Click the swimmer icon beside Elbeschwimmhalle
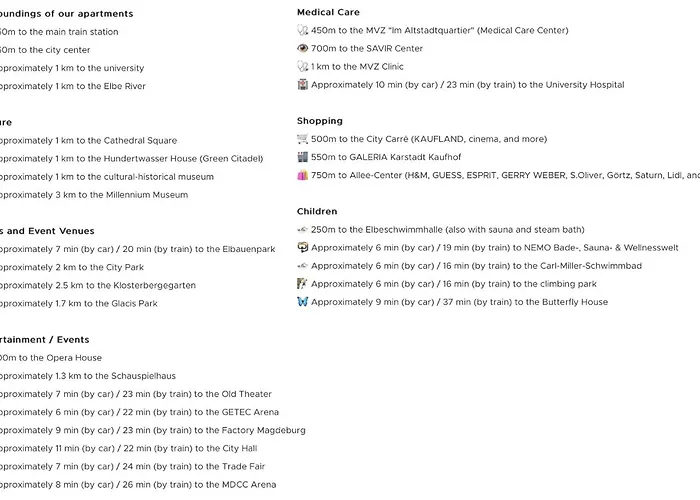700x500 pixels. 303,230
